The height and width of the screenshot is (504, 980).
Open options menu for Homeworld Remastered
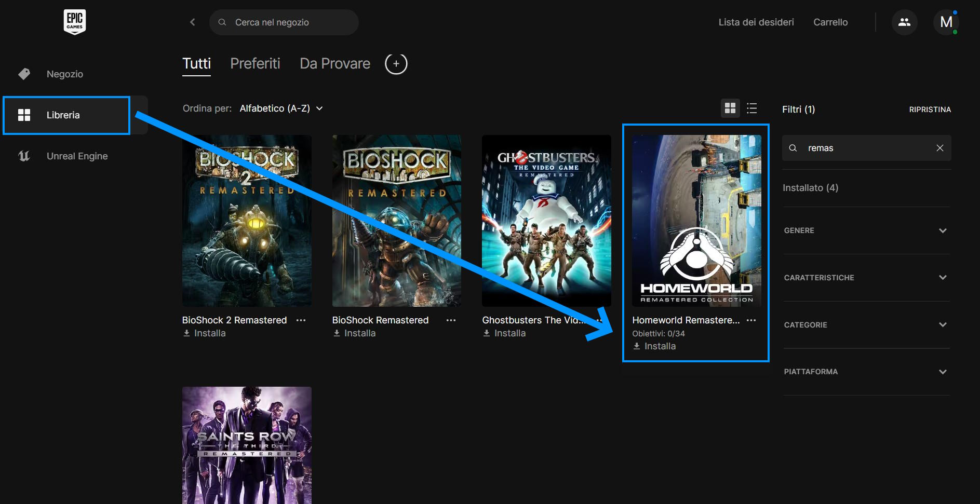[x=751, y=320]
